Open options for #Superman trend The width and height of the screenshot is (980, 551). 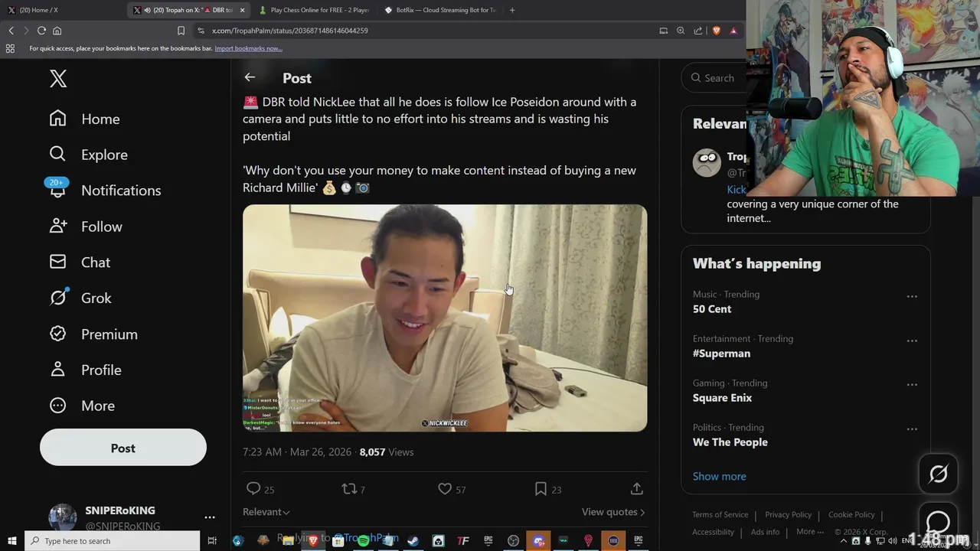(912, 341)
